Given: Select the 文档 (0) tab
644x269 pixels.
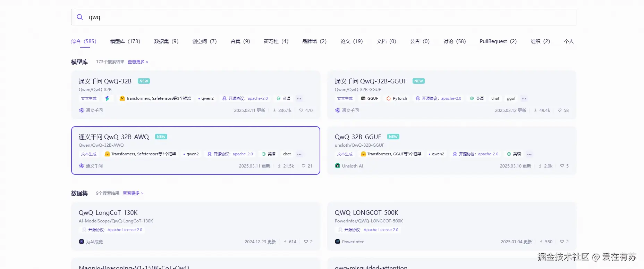Looking at the screenshot, I should [386, 41].
